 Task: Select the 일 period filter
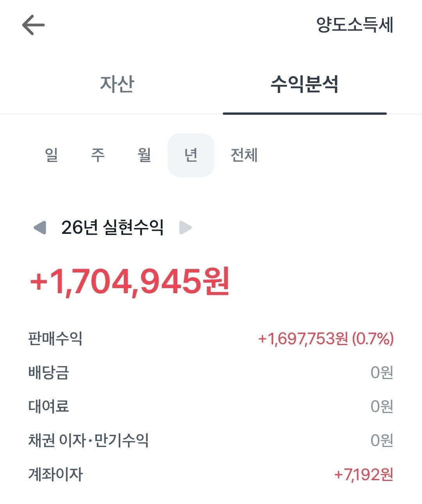[51, 155]
